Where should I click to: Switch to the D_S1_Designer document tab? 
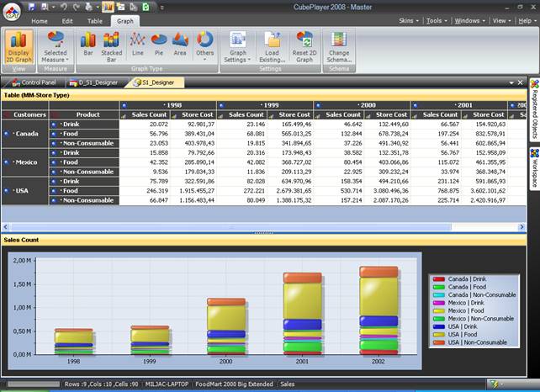(x=93, y=82)
